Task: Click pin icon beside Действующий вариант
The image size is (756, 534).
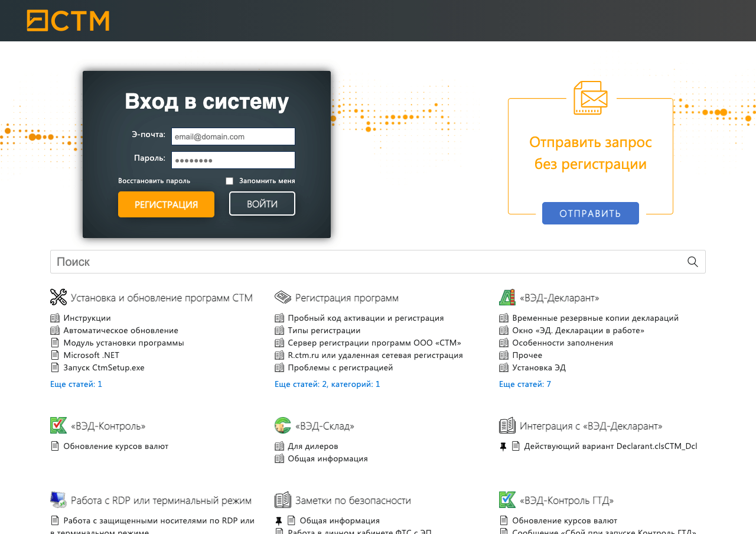Action: [x=503, y=447]
